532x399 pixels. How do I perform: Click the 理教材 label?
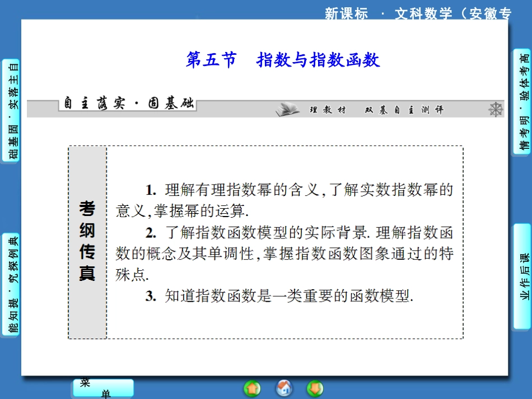coord(328,110)
